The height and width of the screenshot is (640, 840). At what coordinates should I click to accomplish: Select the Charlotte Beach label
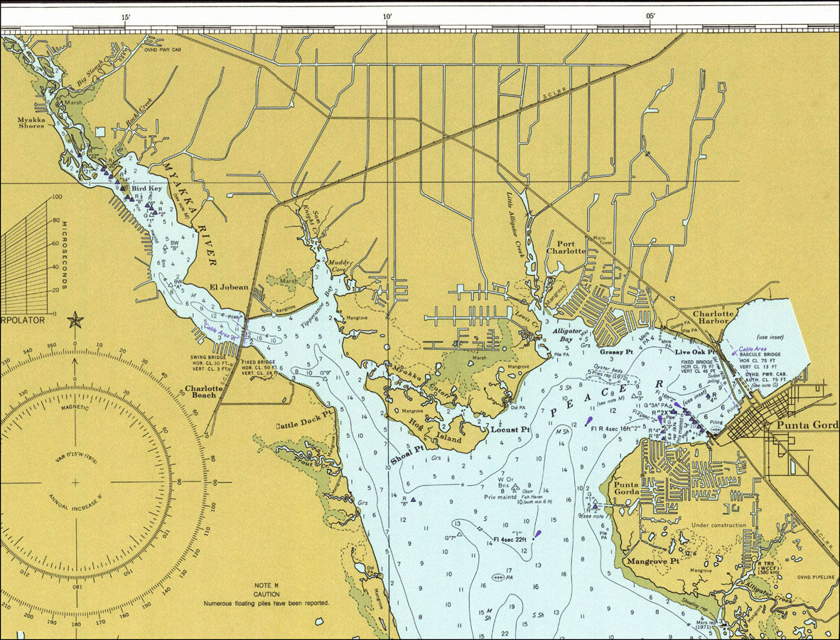tap(205, 393)
